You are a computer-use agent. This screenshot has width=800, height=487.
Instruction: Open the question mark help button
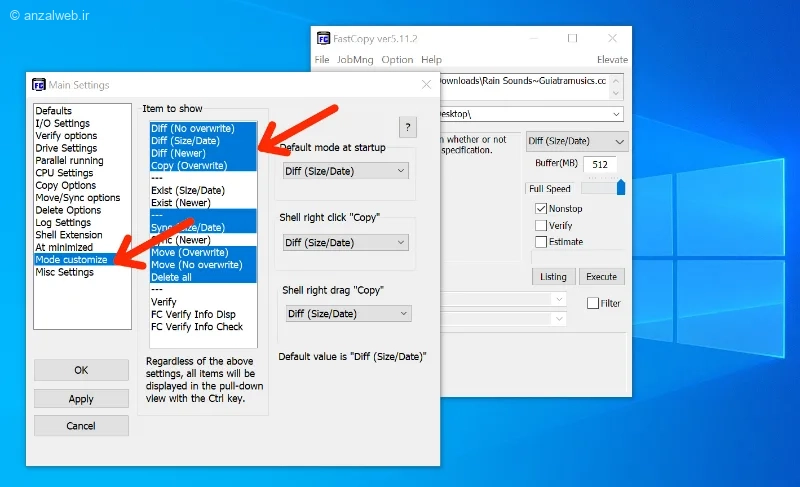(408, 127)
